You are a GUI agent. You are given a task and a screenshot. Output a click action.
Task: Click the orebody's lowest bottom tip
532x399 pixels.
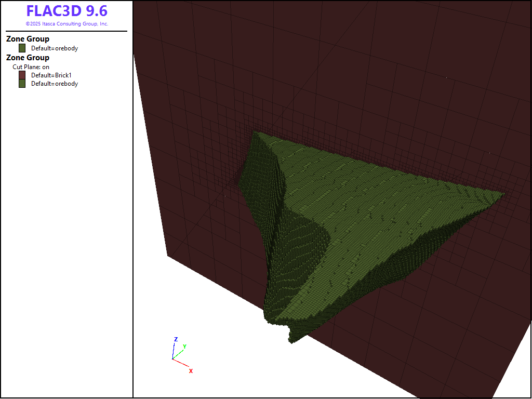[x=292, y=340]
